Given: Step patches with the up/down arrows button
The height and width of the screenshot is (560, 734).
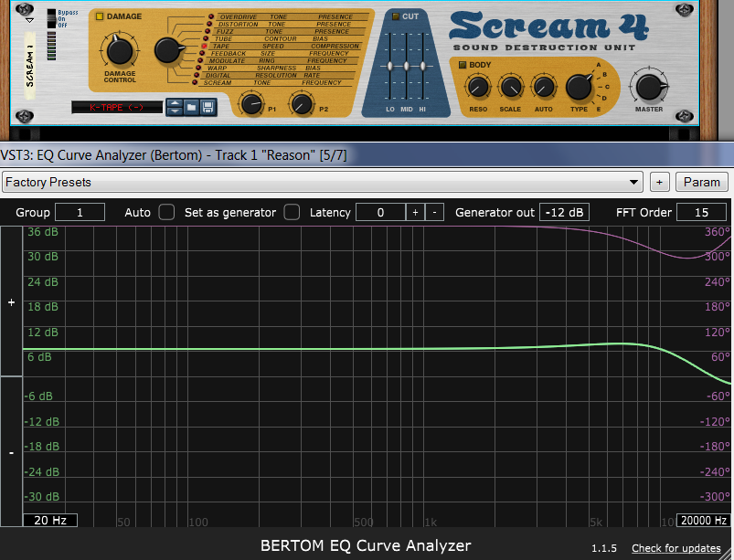Looking at the screenshot, I should pos(175,108).
